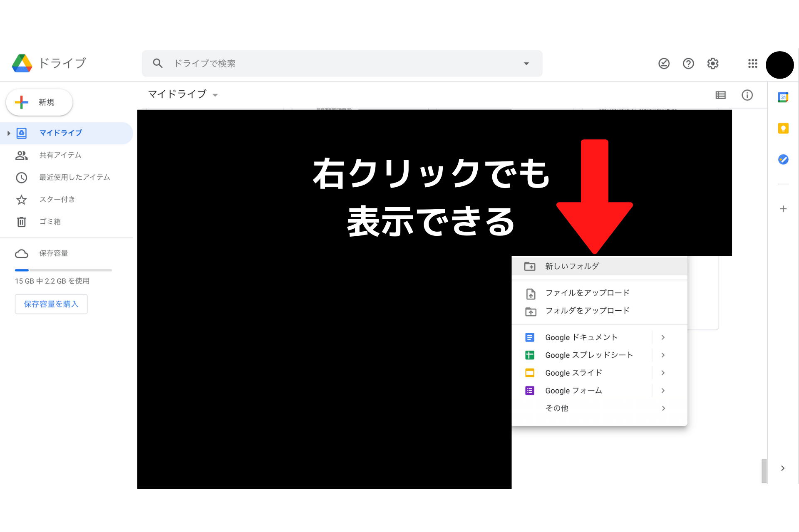The width and height of the screenshot is (799, 532).
Task: Click the search dropdown arrow
Action: tap(526, 63)
